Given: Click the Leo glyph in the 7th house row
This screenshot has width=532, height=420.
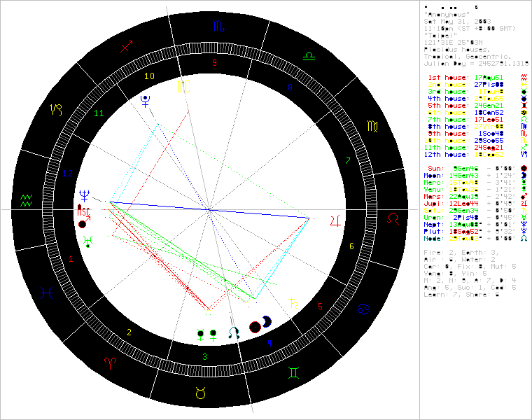Looking at the screenshot, I should (x=524, y=120).
